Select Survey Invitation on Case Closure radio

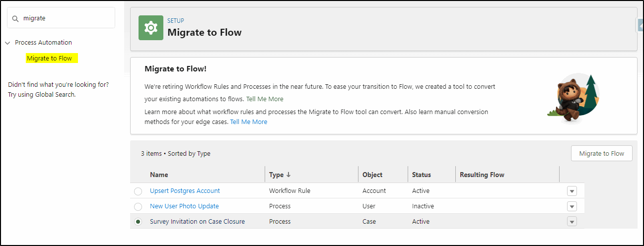tap(138, 222)
